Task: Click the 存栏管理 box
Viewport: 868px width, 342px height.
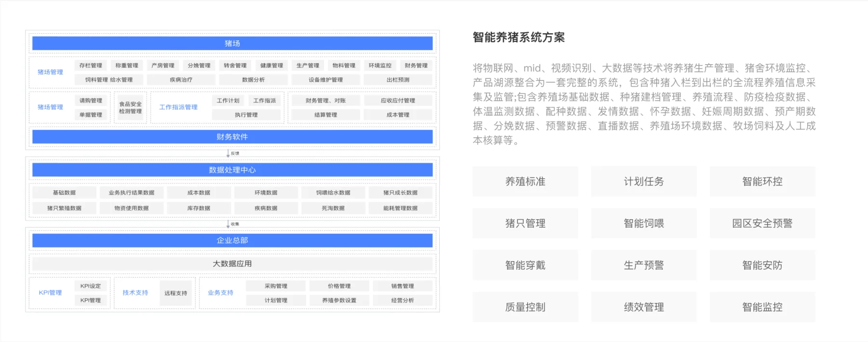Action: click(x=91, y=66)
